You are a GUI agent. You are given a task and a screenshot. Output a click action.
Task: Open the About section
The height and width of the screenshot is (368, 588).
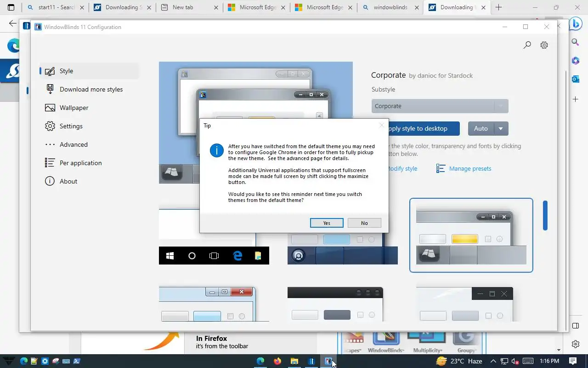[x=89, y=181]
